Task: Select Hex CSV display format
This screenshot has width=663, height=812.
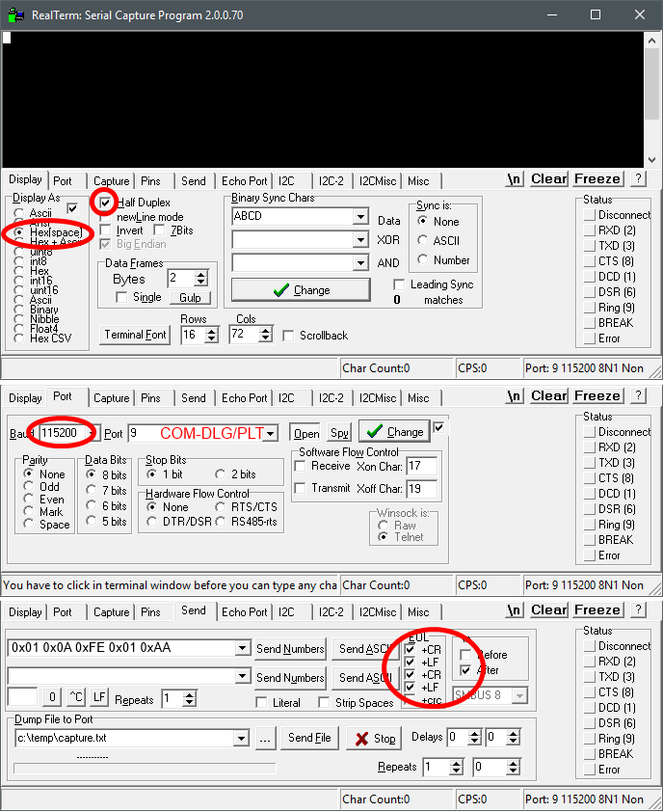Action: click(19, 338)
